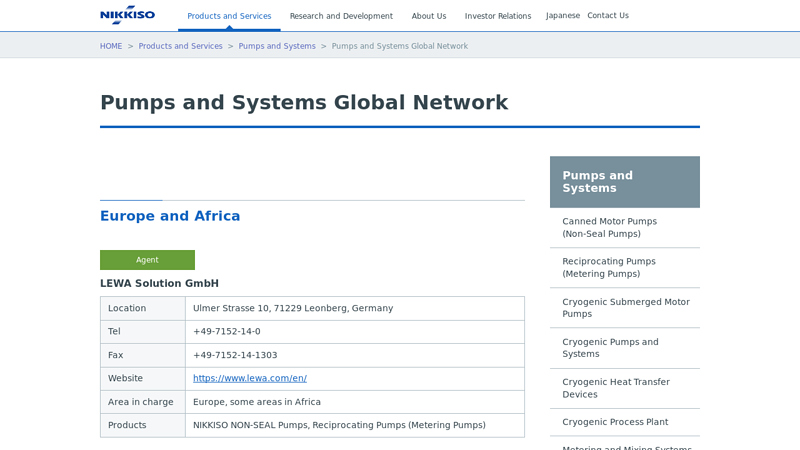Open the About Us menu
800x450 pixels.
coord(429,16)
